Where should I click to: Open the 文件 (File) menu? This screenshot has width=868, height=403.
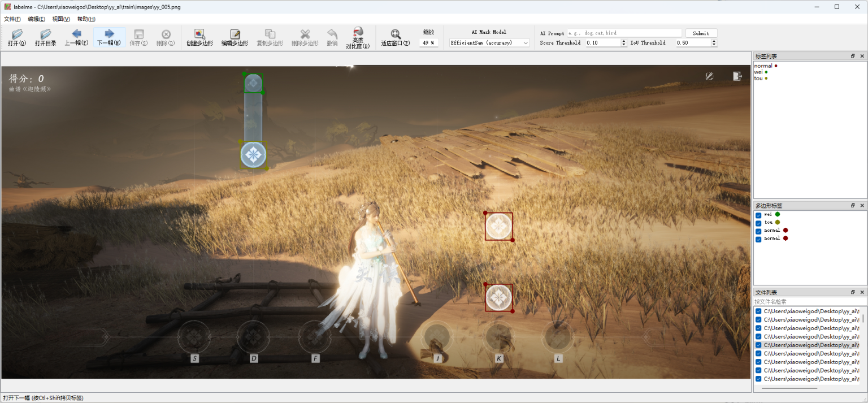(12, 19)
